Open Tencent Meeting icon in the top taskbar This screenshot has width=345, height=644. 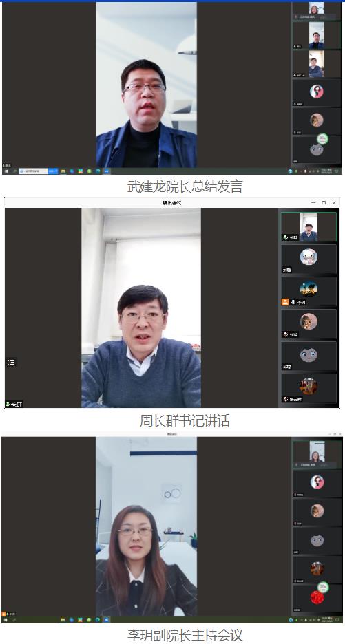coord(107,171)
